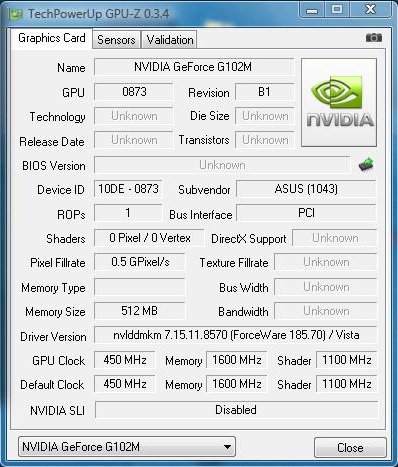Select the Driver Version text field
The image size is (398, 467).
click(235, 335)
